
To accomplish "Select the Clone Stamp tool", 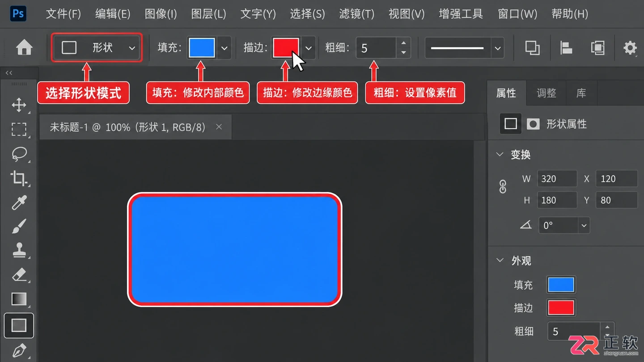I will [19, 250].
